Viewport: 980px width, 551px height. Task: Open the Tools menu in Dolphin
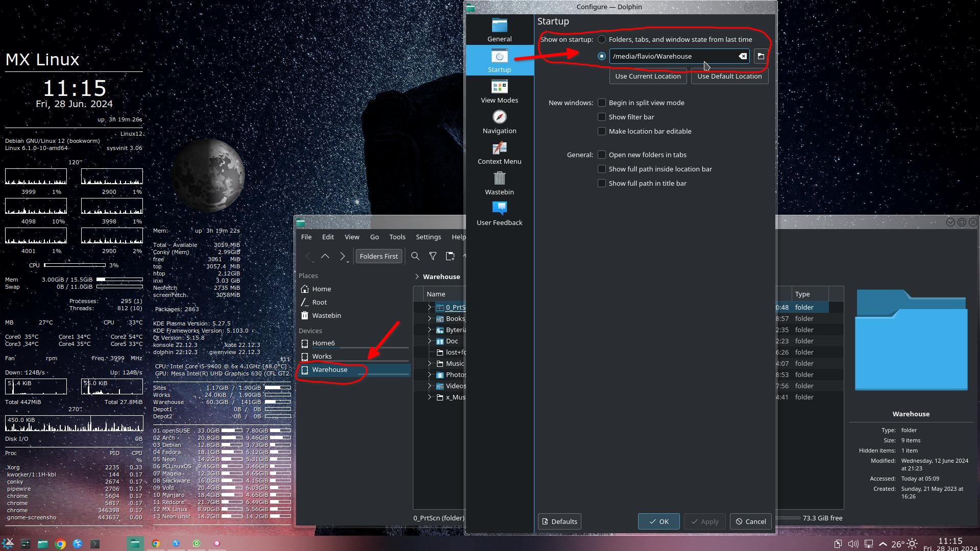pyautogui.click(x=397, y=237)
